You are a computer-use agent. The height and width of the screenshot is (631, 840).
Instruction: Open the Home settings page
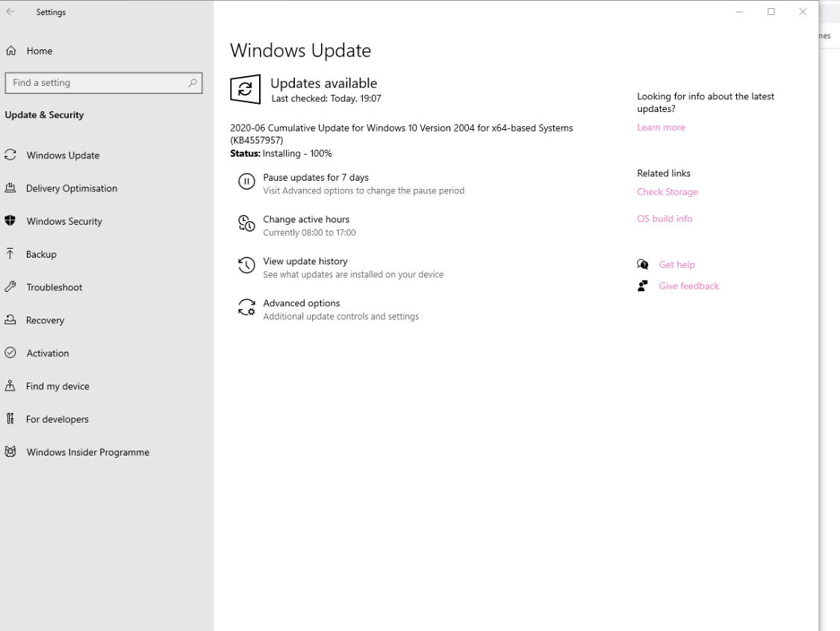click(x=40, y=51)
